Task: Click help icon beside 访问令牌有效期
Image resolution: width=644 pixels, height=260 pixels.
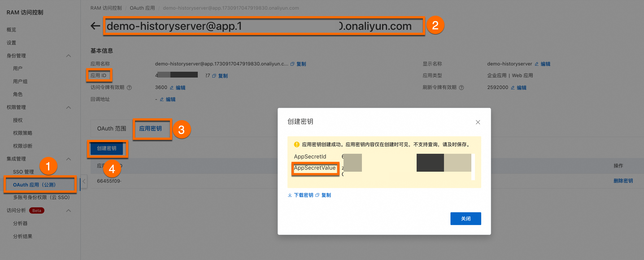Action: (129, 87)
